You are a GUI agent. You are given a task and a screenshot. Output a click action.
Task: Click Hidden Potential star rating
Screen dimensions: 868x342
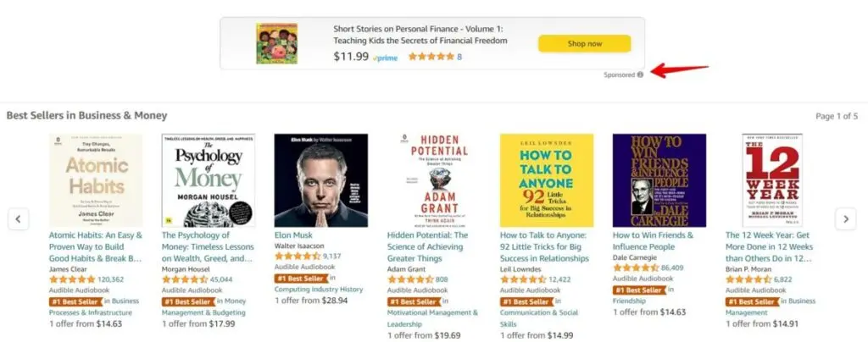(x=410, y=279)
